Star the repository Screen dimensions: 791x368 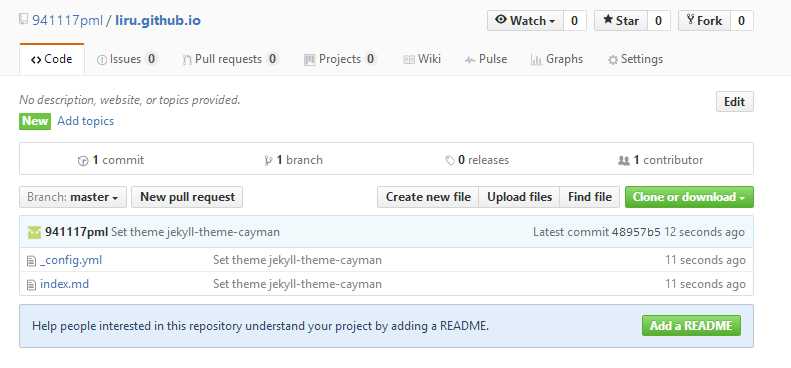click(621, 21)
